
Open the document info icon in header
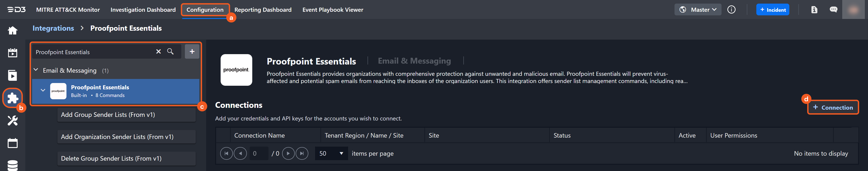(814, 10)
